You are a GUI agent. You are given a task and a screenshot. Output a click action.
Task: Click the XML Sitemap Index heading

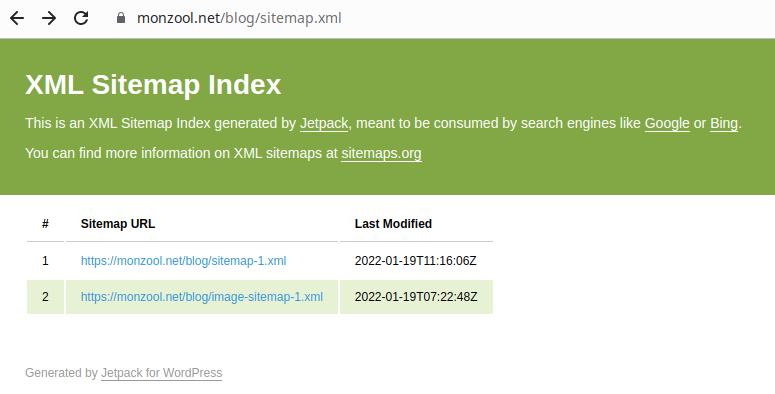pos(153,85)
